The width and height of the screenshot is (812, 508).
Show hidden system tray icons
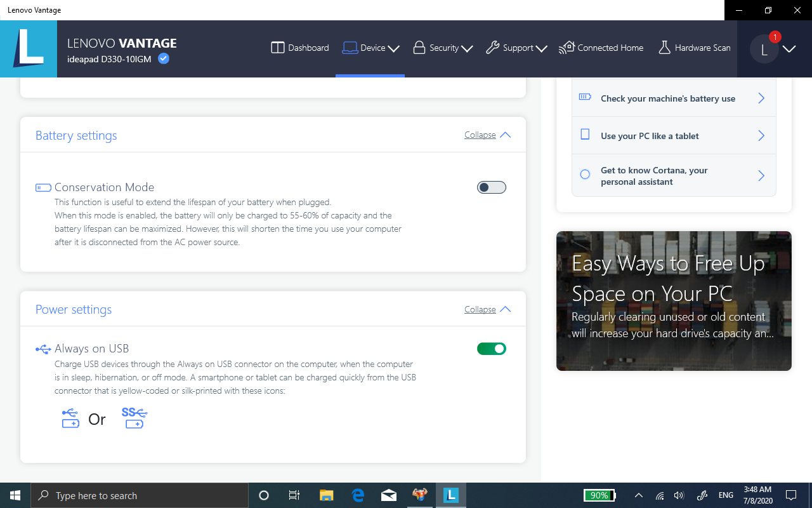639,495
